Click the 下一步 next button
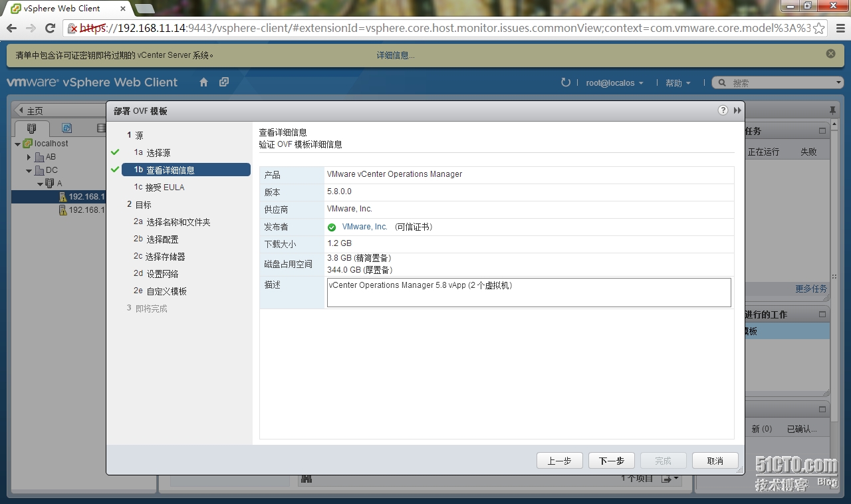Screen dimensions: 851x504 tap(611, 461)
